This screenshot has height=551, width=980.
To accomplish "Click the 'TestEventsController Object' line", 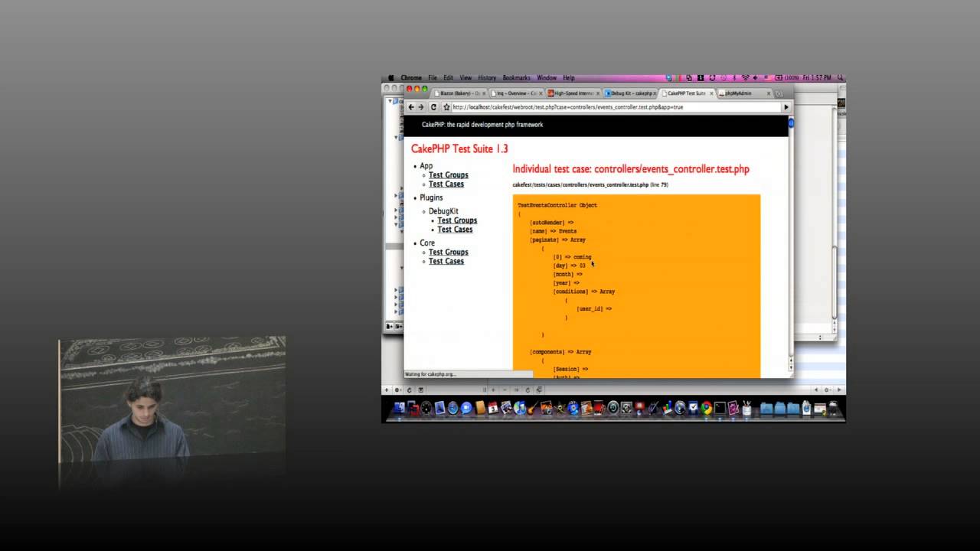I will (557, 205).
